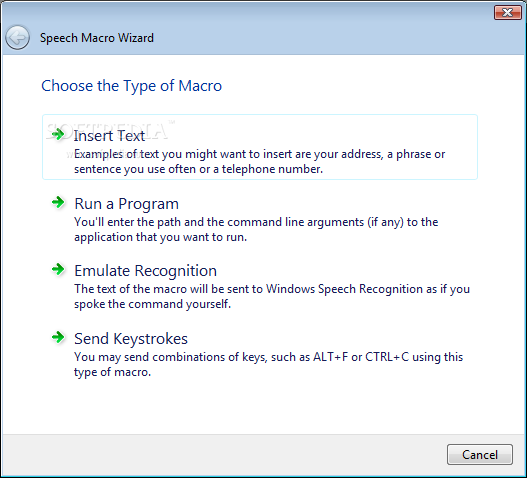Viewport: 527px width, 478px height.
Task: Click the description 'The text of the macro will be sent'
Action: [272, 296]
